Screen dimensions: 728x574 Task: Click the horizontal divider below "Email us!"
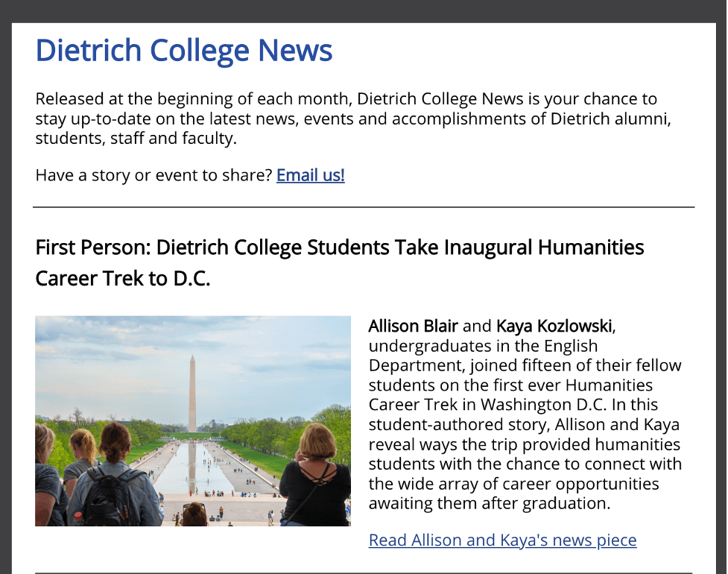(x=364, y=207)
